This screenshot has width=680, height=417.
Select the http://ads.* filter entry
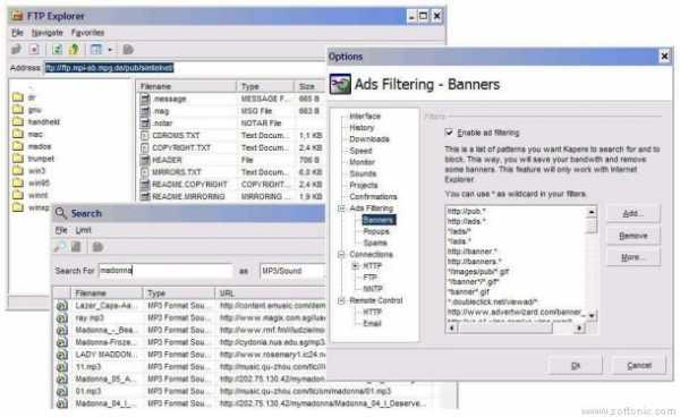pyautogui.click(x=466, y=222)
